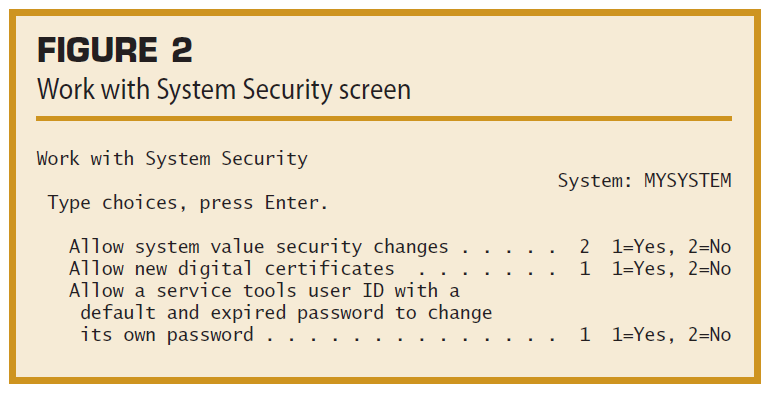Click '1=Yes, 2=No' hint beside digital certificates
The width and height of the screenshot is (773, 395).
click(671, 269)
